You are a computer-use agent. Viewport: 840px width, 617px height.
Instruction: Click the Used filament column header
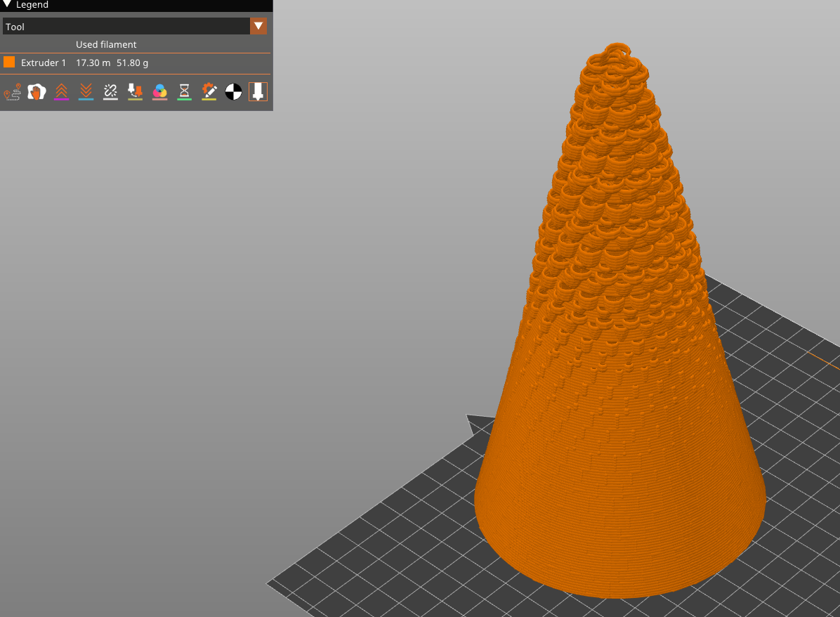point(106,44)
